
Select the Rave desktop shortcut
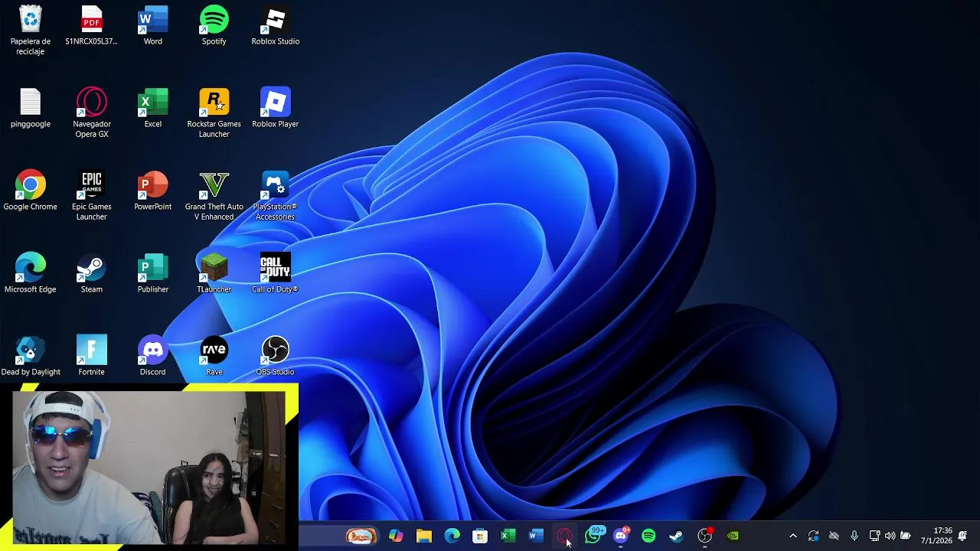(x=214, y=356)
